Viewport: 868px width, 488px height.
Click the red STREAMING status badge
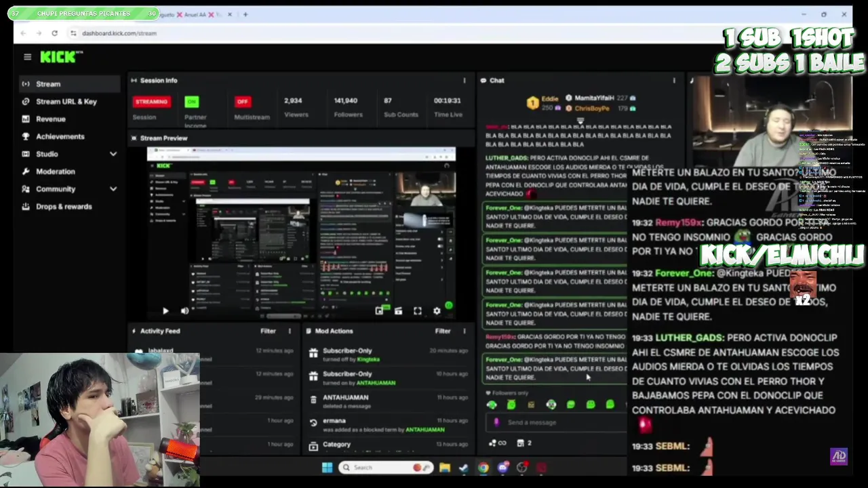(151, 102)
